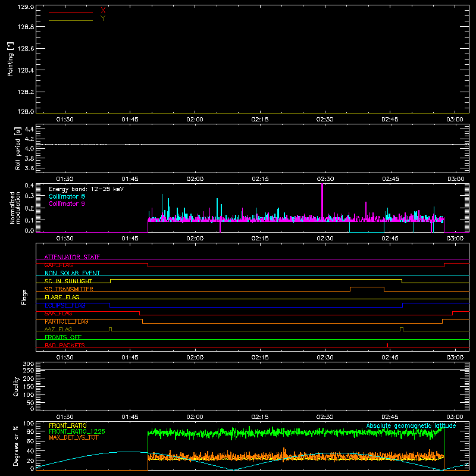The height and width of the screenshot is (476, 476).
Task: Click 01:45 time label under modulation plot
Action: click(x=130, y=239)
